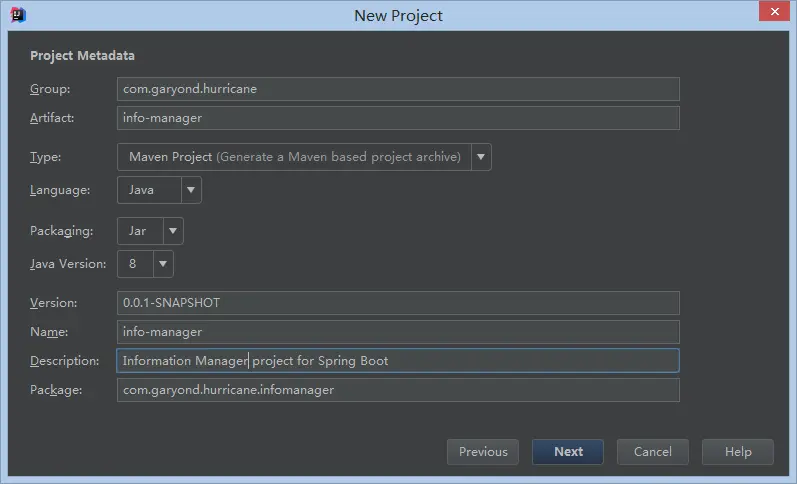Expand the Java Version dropdown arrow
The image size is (797, 484).
tap(163, 264)
